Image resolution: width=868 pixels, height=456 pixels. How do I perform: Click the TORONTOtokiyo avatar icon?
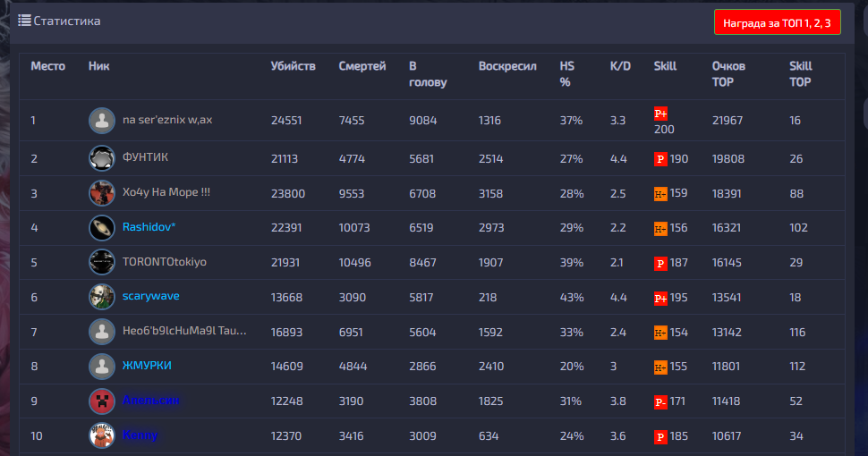(x=102, y=262)
